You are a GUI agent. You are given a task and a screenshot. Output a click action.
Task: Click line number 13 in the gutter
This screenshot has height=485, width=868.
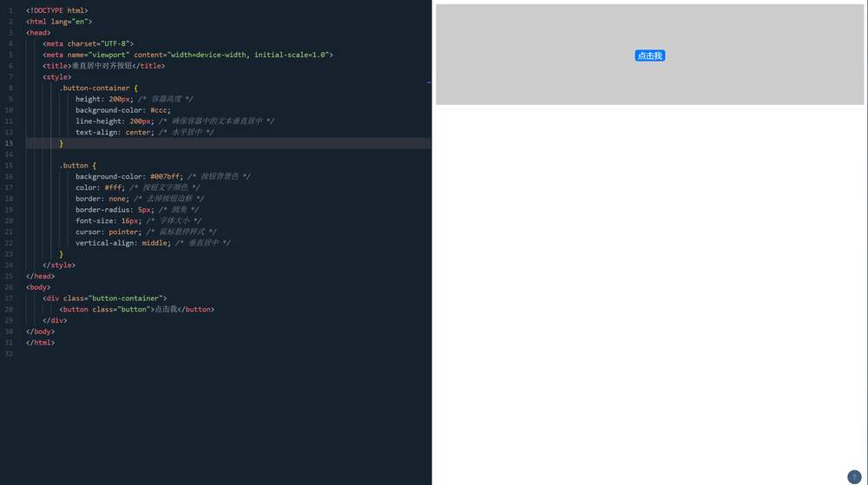click(9, 143)
